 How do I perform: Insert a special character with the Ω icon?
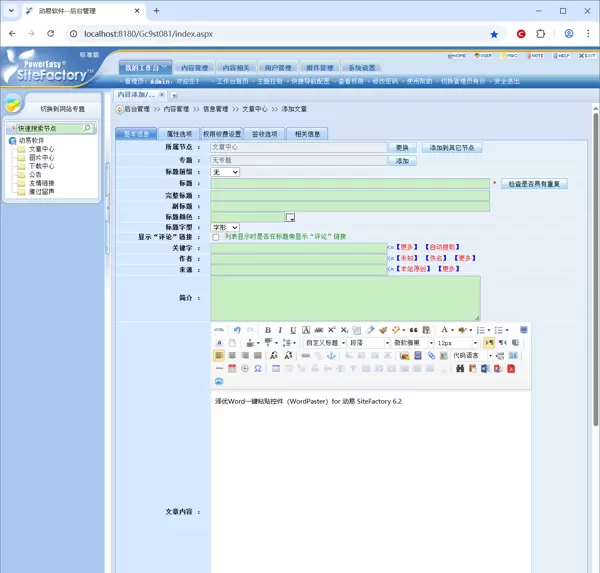257,369
